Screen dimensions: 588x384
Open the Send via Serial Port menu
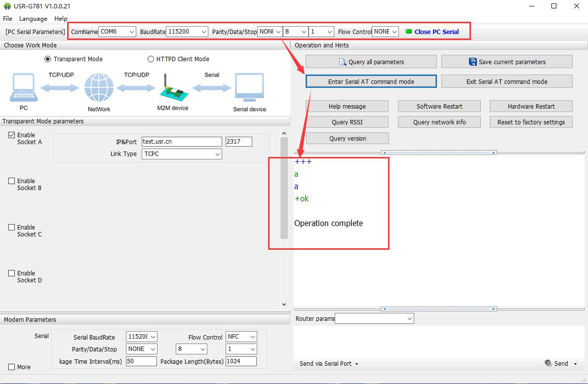(328, 363)
